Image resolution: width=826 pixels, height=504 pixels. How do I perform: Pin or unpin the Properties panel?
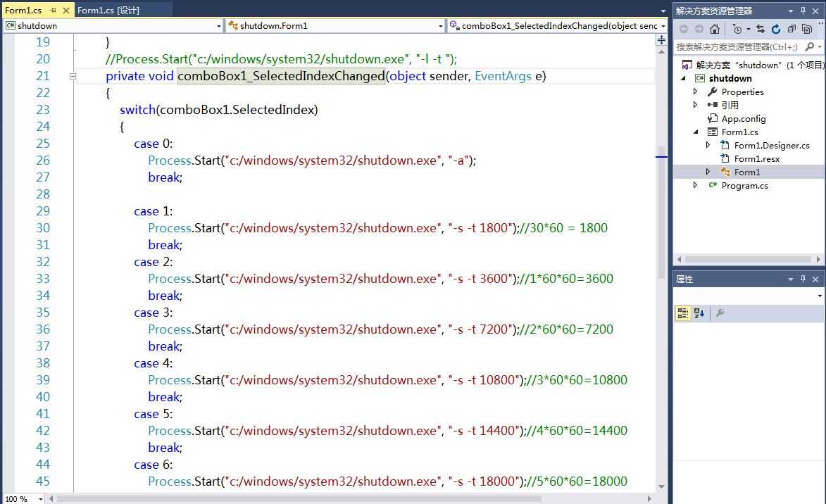point(803,279)
